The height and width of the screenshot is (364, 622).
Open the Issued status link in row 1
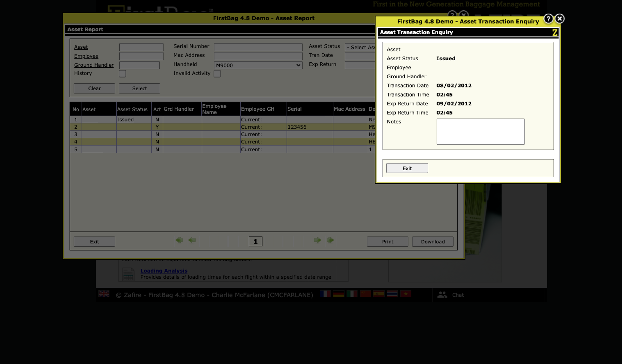tap(125, 120)
